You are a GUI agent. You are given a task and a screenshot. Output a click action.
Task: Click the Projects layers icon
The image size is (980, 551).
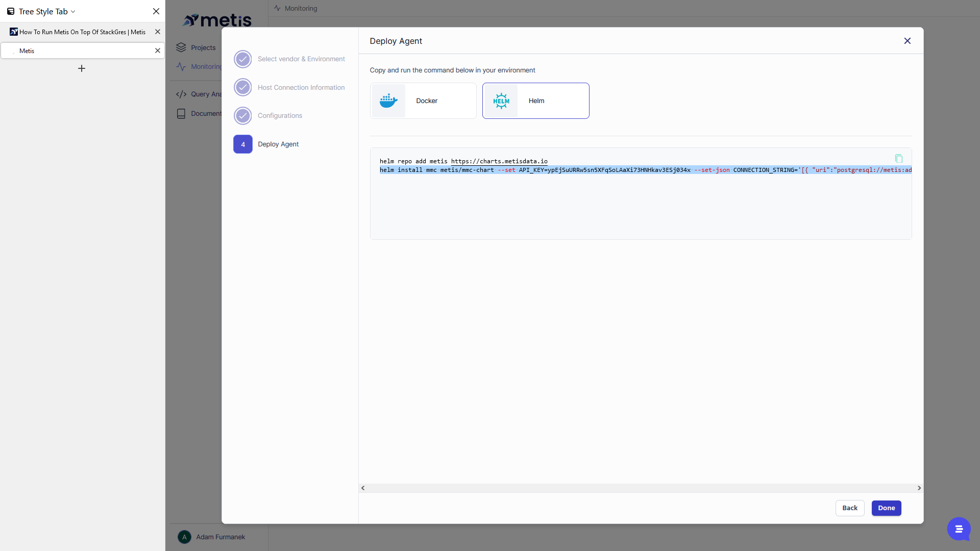coord(181,47)
